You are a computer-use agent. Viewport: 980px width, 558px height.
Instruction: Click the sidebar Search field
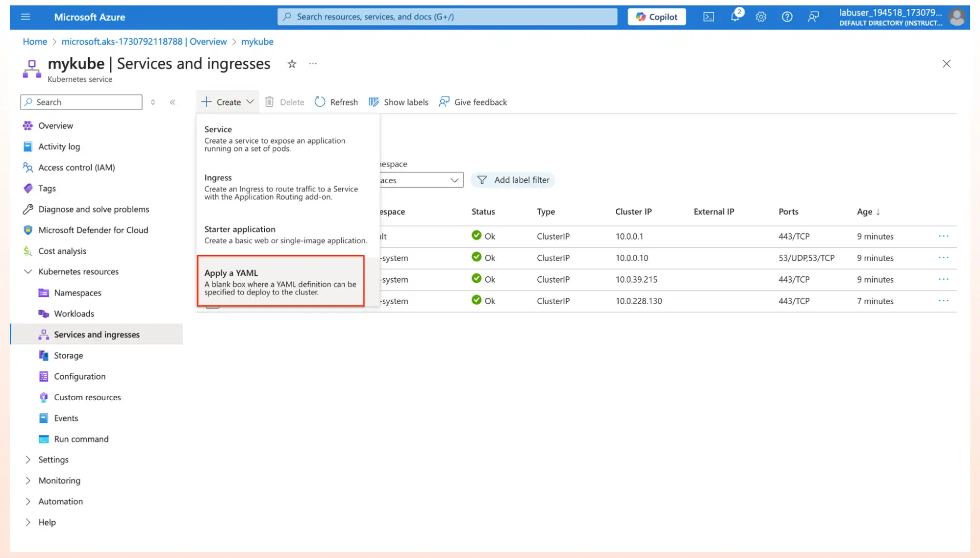tap(81, 102)
